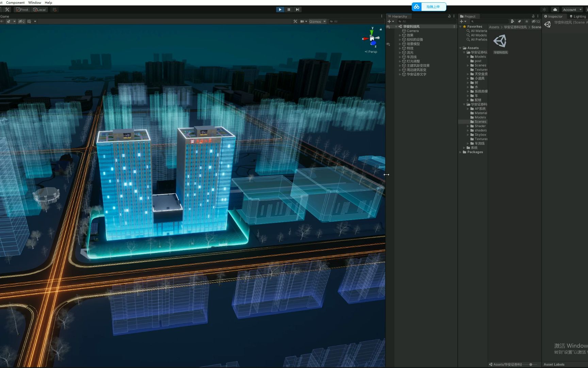
Task: Open the Window menu
Action: 34,2
